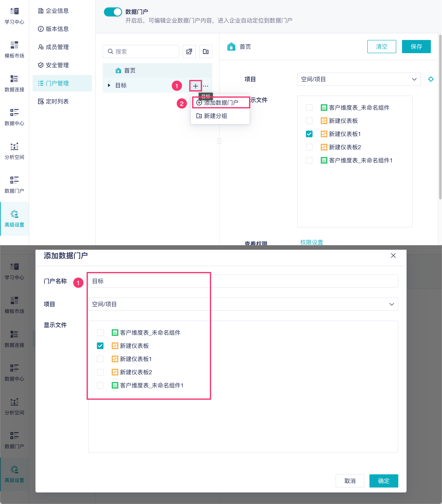Click the new folder icon beside search
Image resolution: width=442 pixels, height=504 pixels.
pyautogui.click(x=206, y=52)
